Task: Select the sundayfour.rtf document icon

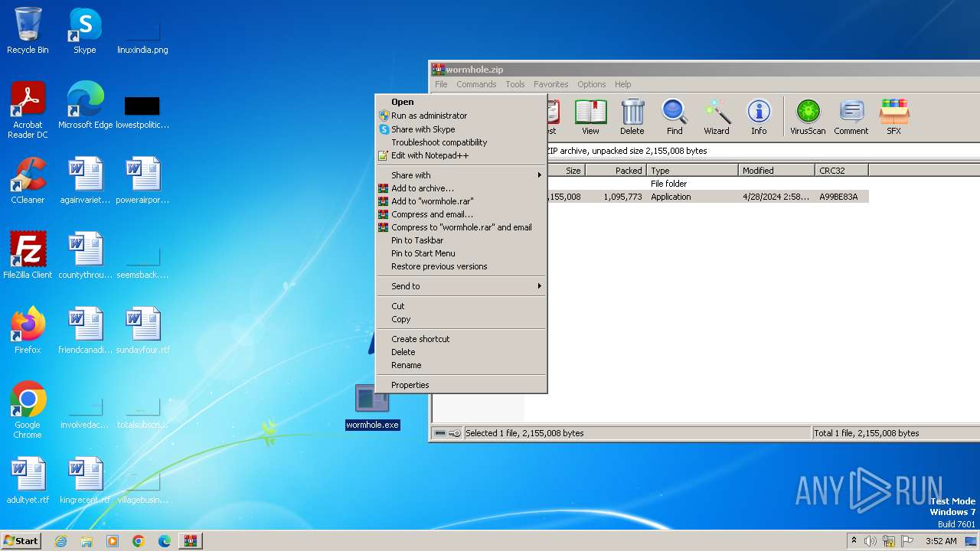Action: tap(142, 331)
